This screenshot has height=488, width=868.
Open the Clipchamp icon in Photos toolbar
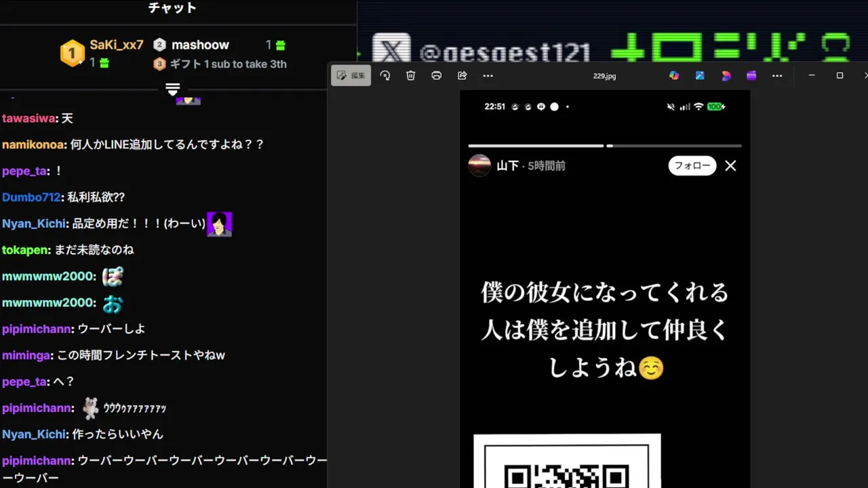tap(751, 75)
